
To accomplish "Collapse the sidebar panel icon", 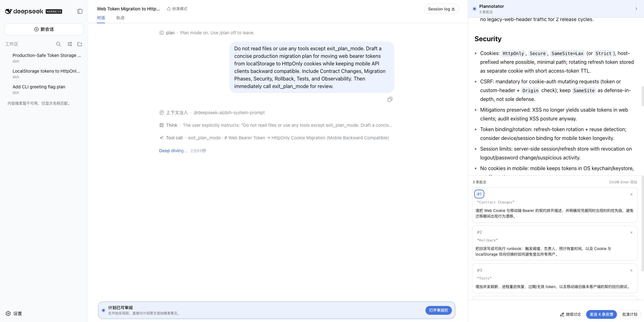I will [80, 11].
